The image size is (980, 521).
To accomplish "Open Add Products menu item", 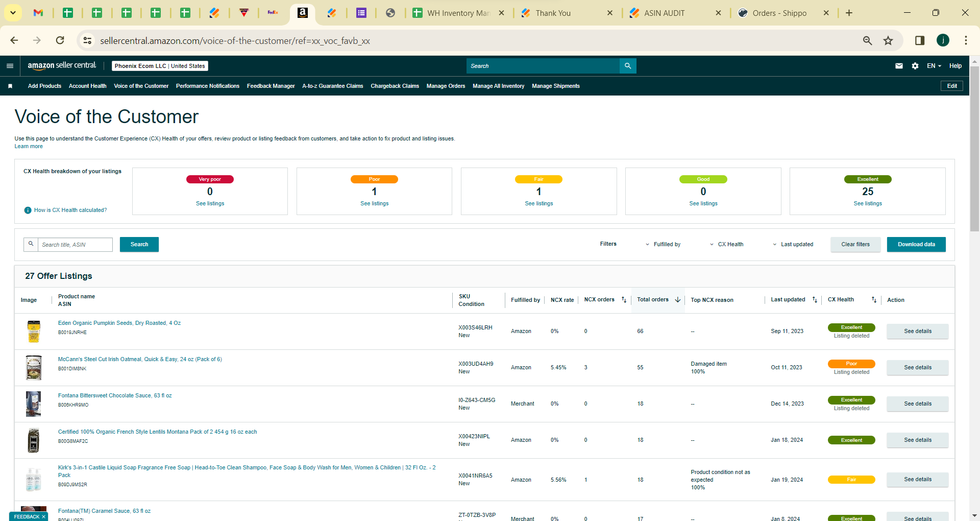I will coord(44,86).
